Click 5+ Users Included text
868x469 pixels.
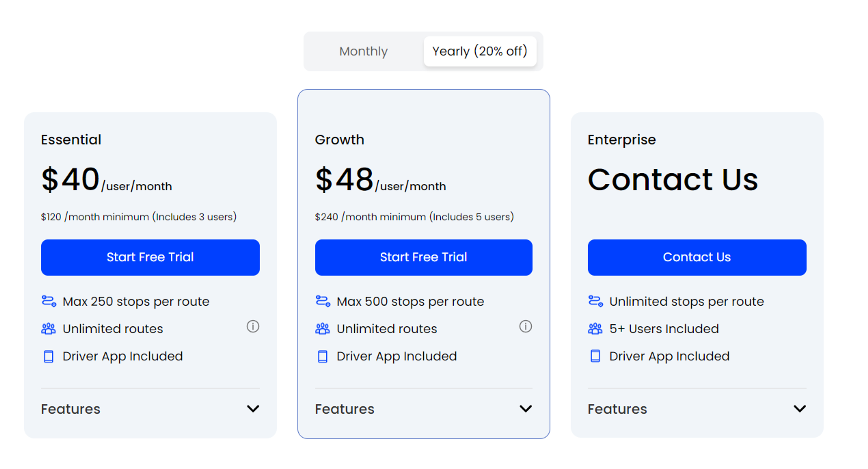pyautogui.click(x=664, y=329)
